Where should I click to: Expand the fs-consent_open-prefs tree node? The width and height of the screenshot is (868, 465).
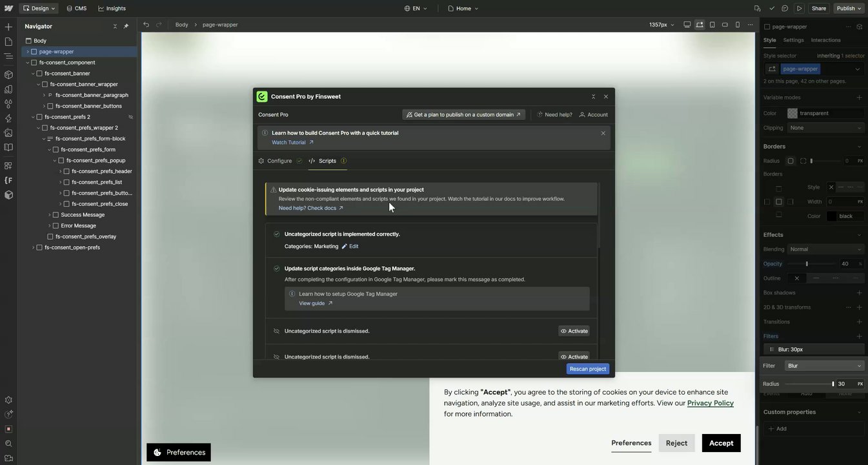coord(34,247)
